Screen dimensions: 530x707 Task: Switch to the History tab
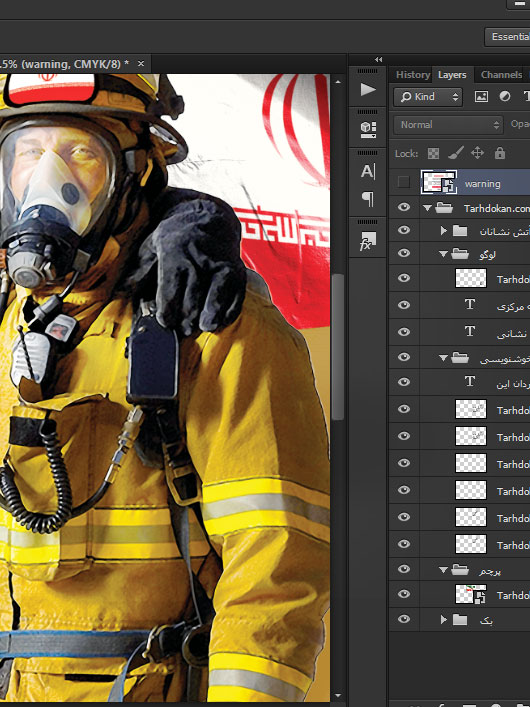pyautogui.click(x=413, y=75)
